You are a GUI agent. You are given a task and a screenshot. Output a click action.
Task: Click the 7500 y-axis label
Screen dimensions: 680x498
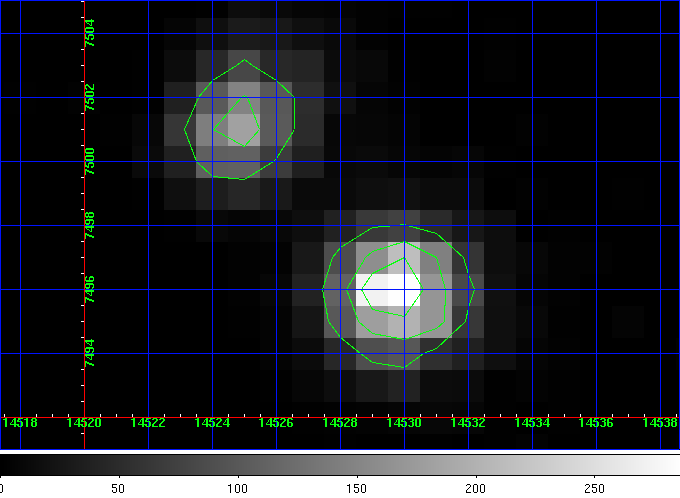pyautogui.click(x=90, y=161)
